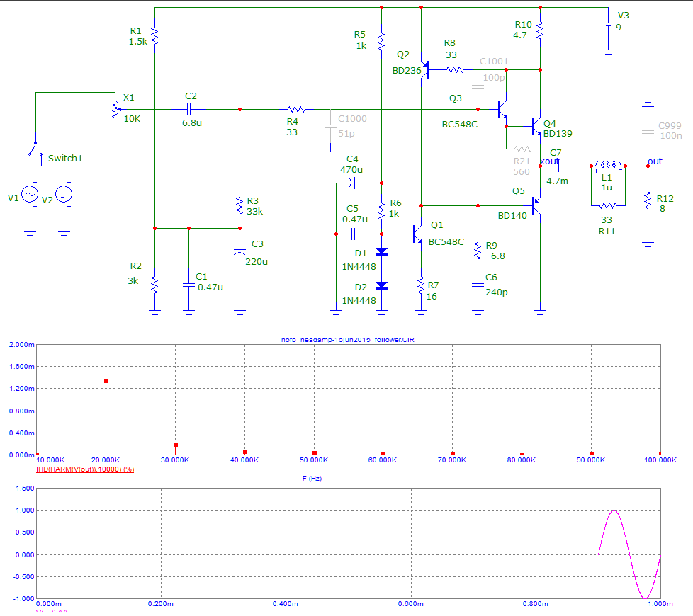This screenshot has width=693, height=616.
Task: Select the Q3 BC548C transistor symbol
Action: point(502,109)
